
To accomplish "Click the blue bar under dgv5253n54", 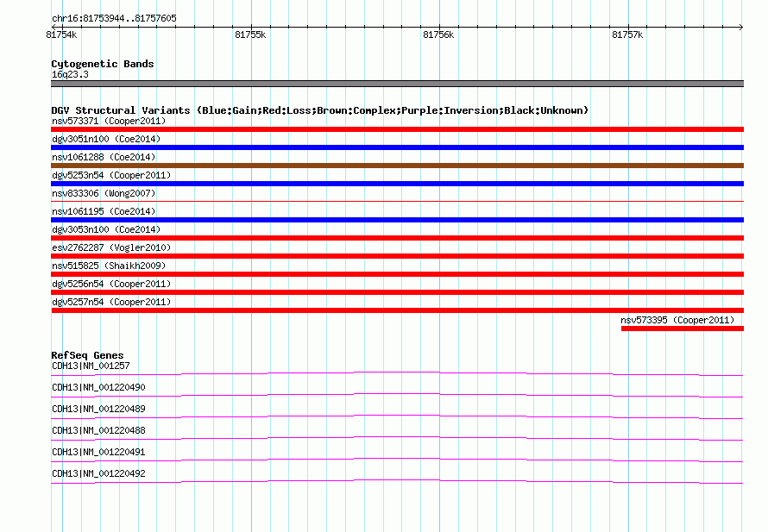I will pyautogui.click(x=397, y=184).
